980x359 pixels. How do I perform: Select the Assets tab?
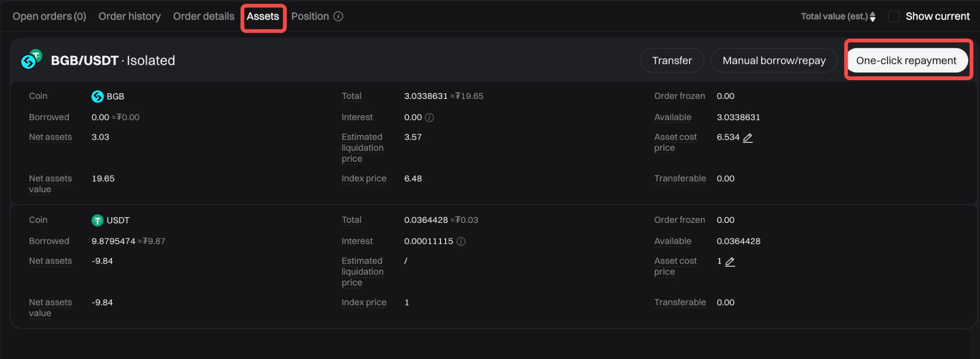pyautogui.click(x=263, y=16)
